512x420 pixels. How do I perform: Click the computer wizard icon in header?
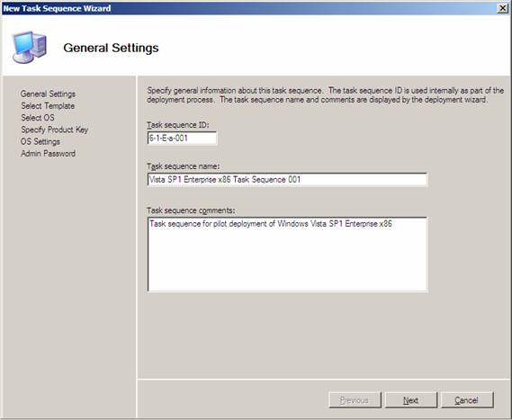[29, 47]
